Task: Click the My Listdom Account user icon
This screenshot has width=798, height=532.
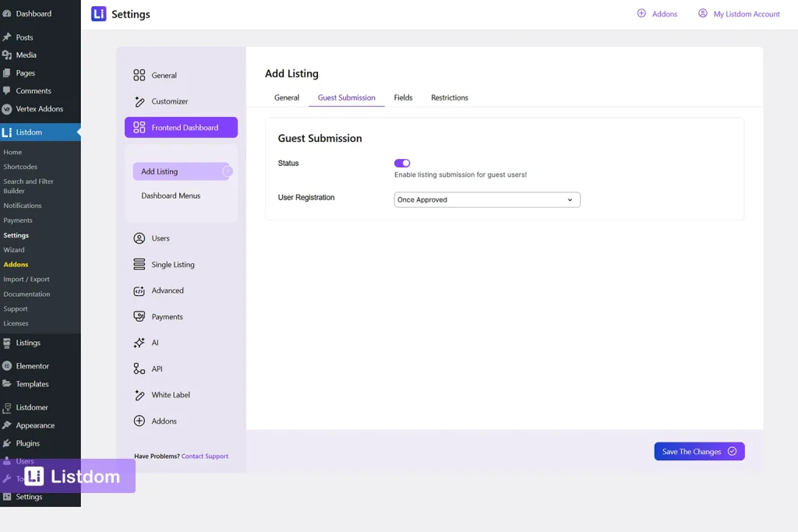Action: pos(702,13)
